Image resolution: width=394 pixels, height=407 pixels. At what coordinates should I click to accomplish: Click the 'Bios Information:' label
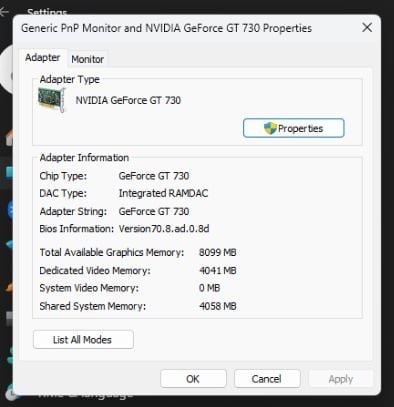(77, 229)
